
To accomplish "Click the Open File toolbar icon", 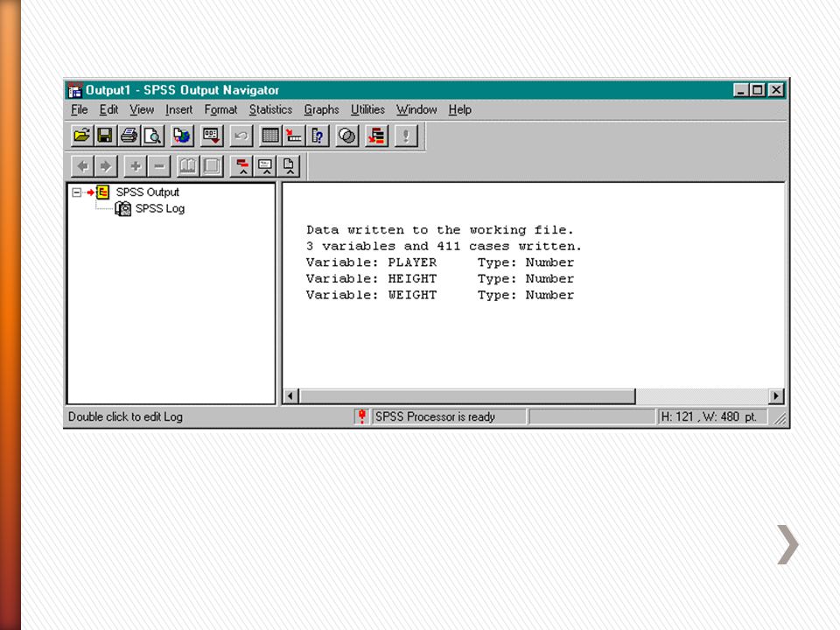I will [x=82, y=136].
